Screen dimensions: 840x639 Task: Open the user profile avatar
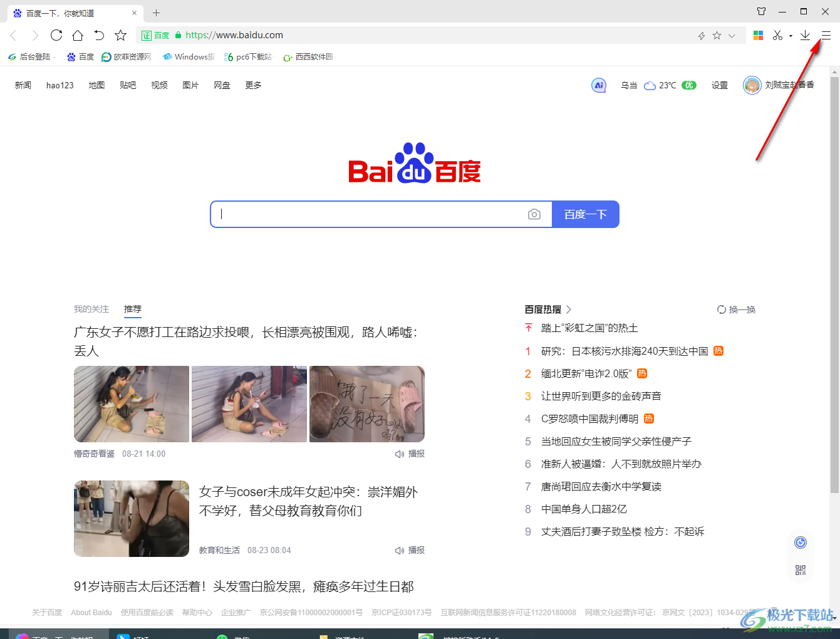point(752,85)
